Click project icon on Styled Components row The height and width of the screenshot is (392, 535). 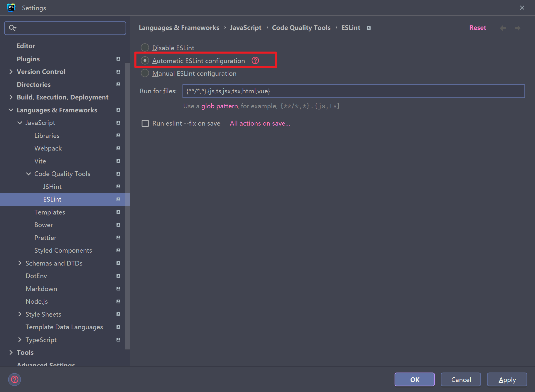[x=118, y=250]
